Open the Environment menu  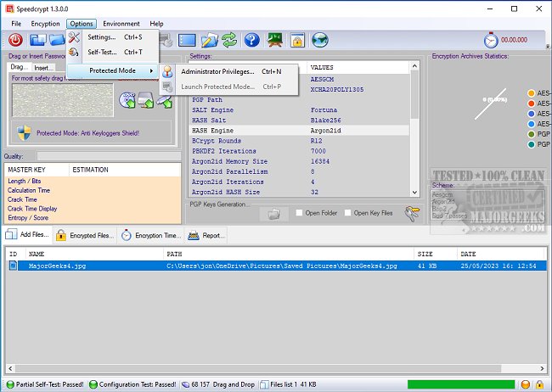[x=121, y=24]
